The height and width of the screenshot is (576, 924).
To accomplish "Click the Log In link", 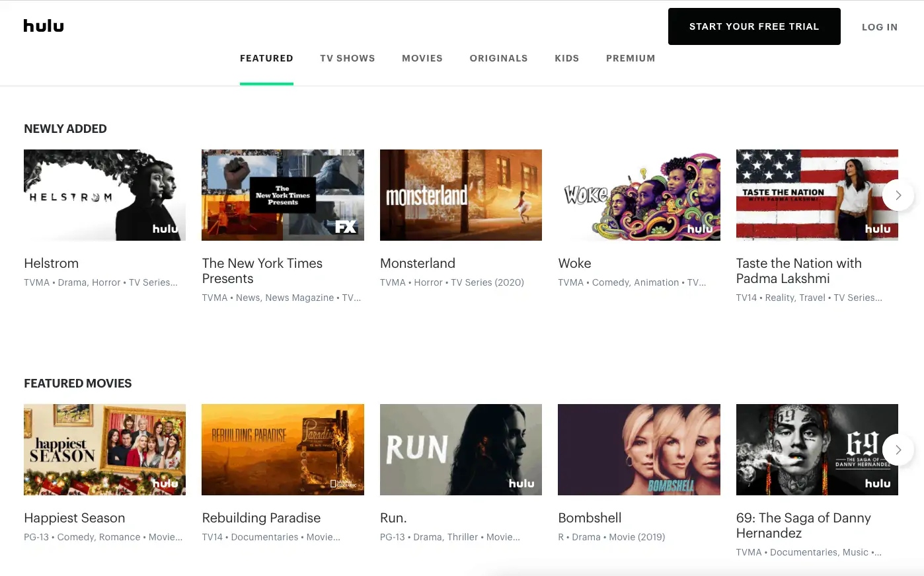I will pyautogui.click(x=879, y=27).
